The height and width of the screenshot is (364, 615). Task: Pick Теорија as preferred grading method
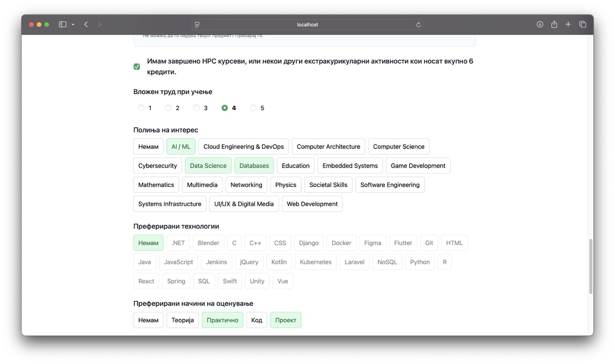pos(183,320)
